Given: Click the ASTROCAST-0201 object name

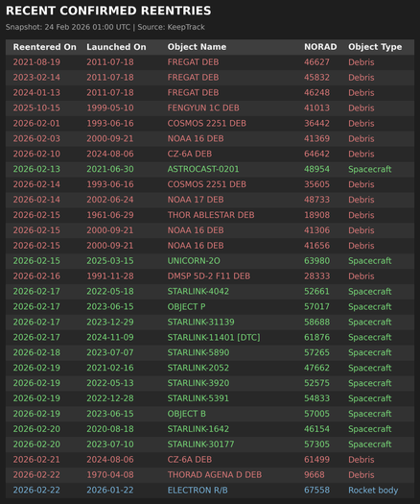Looking at the screenshot, I should (x=203, y=169).
